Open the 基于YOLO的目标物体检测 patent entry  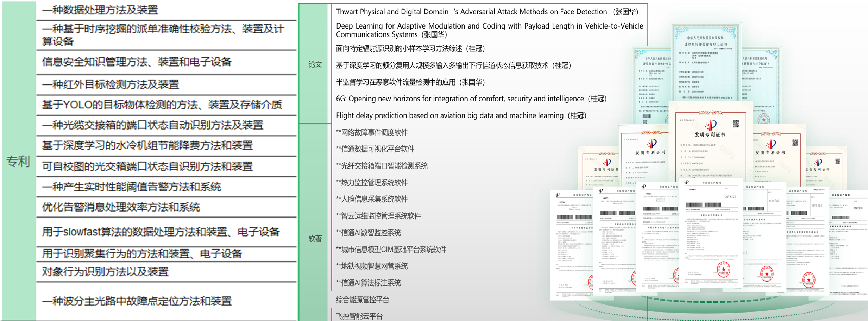pos(162,105)
